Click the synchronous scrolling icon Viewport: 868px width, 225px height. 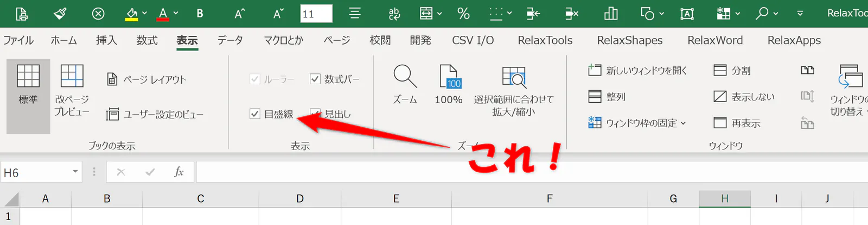coord(808,97)
